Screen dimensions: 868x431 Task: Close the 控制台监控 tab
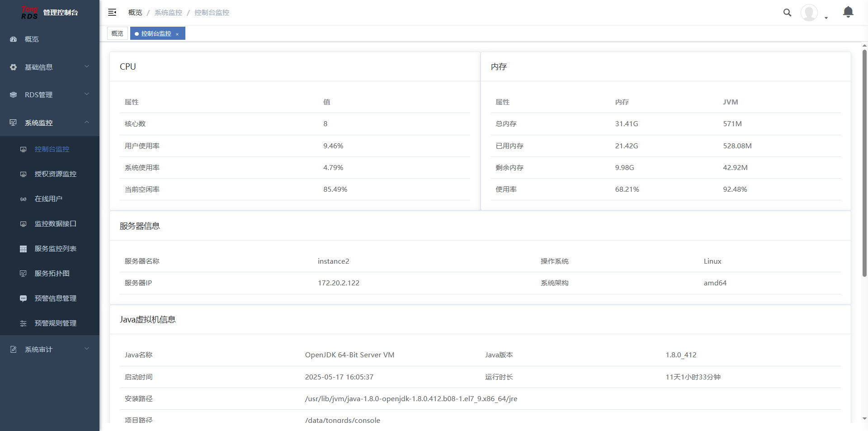click(177, 34)
